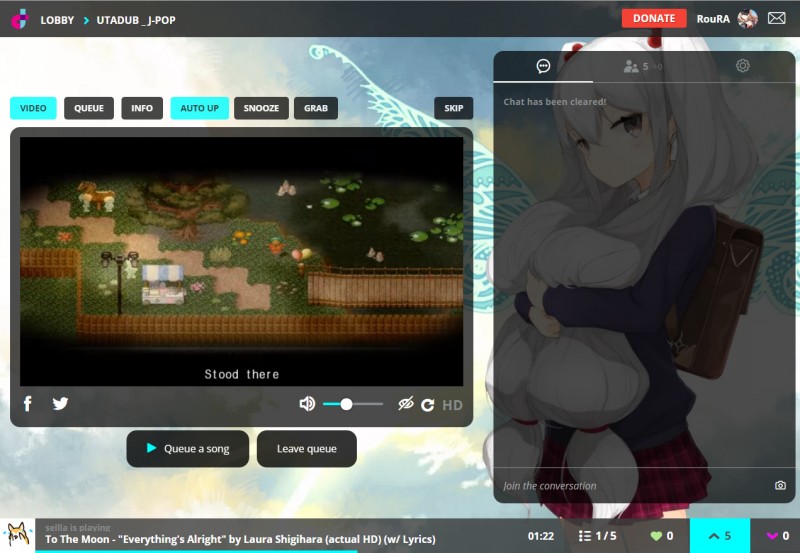
Task: Open the QUEUE panel
Action: 89,108
